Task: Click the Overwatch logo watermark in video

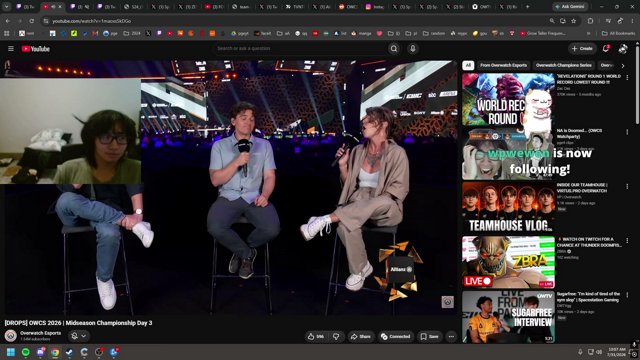Action: pos(447,302)
